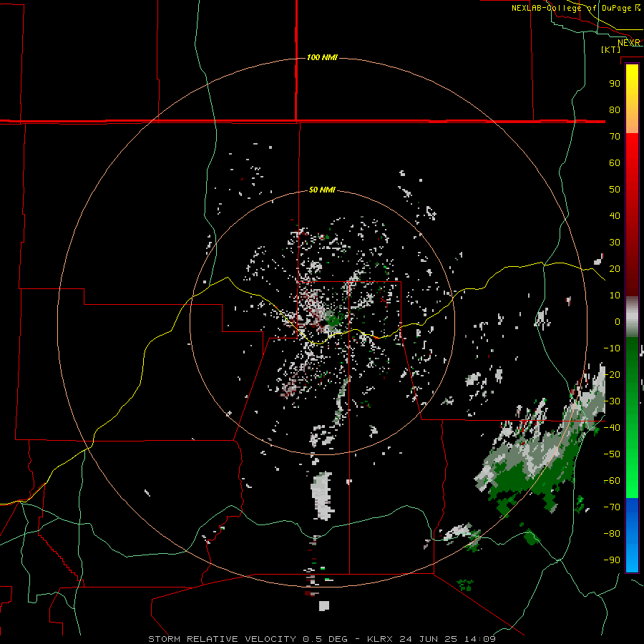Click the KLRX radar site identifier
The image size is (644, 644).
coord(380,639)
